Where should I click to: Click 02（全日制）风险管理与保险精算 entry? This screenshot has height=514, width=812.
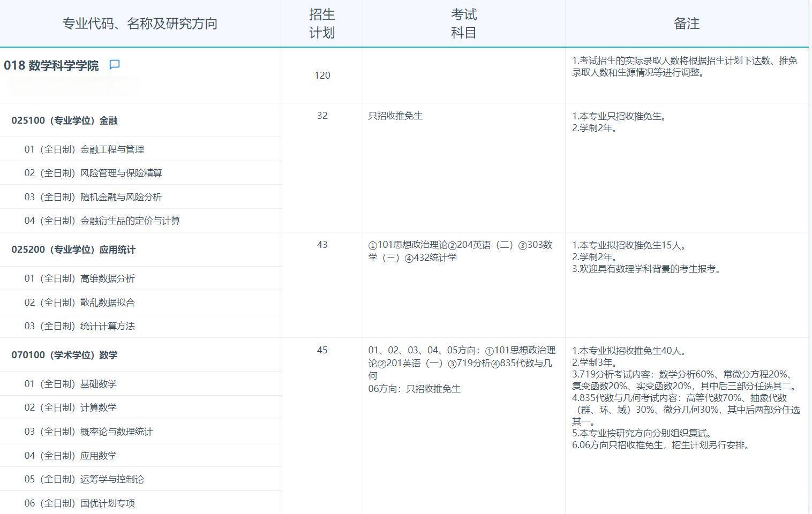pos(94,173)
